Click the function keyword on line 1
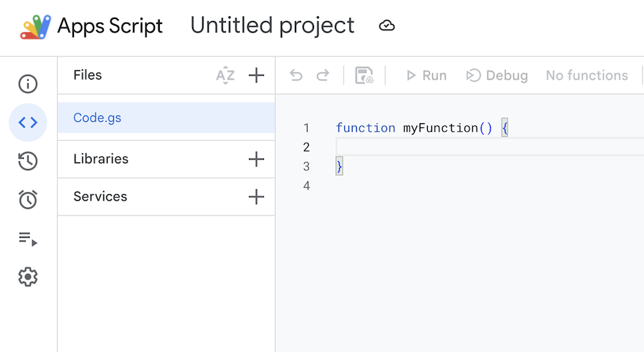Image resolution: width=644 pixels, height=352 pixels. 365,128
